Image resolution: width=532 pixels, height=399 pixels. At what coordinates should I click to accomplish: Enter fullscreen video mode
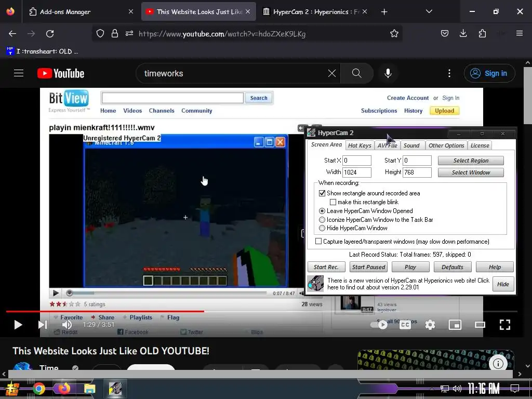(x=505, y=325)
